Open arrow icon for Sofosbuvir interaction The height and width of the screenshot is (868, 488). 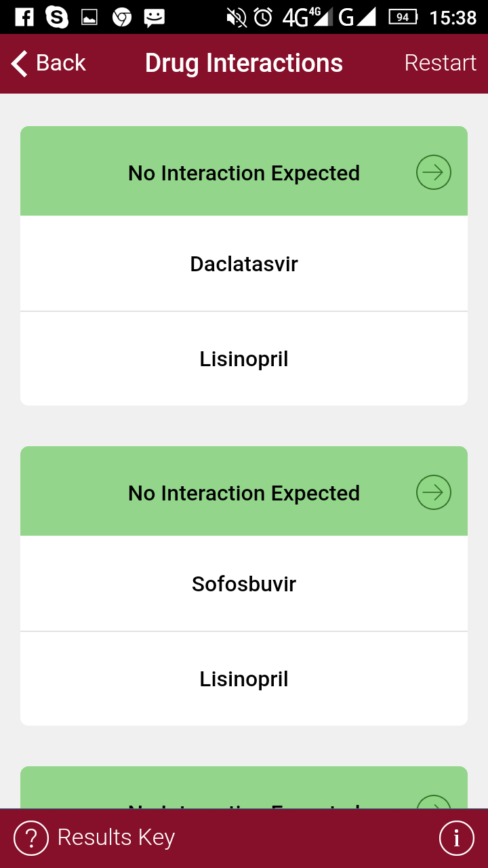[433, 492]
